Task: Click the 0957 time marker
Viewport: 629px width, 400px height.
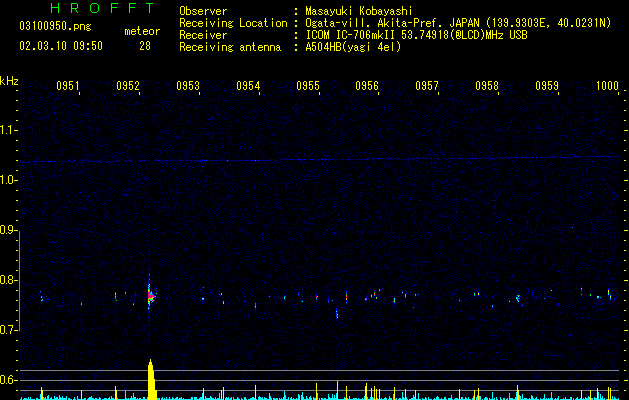Action: (x=427, y=85)
